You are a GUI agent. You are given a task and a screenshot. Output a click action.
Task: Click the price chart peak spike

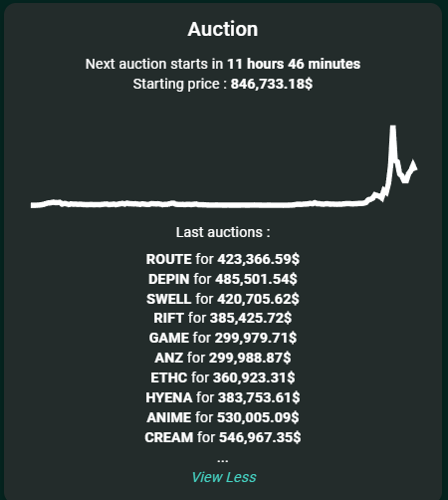pos(393,127)
